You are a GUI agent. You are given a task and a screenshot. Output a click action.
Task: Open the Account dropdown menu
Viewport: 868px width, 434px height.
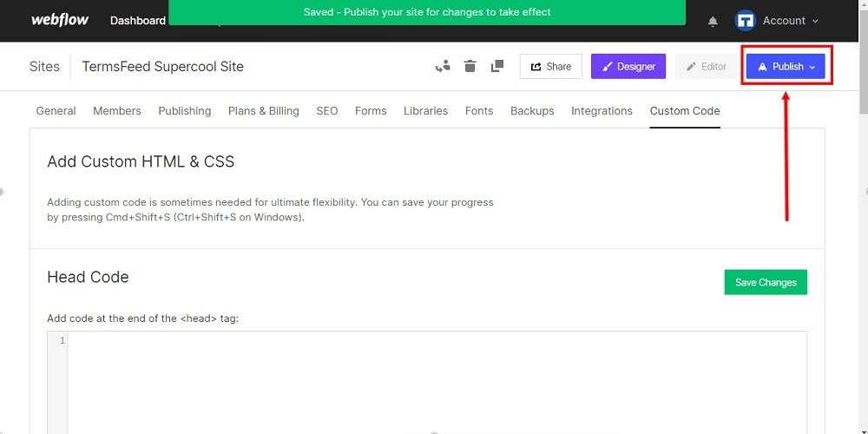tap(790, 21)
